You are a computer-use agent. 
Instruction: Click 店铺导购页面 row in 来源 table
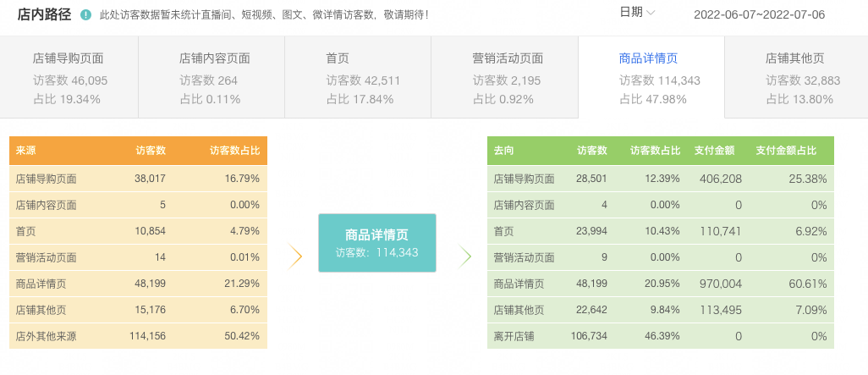[x=138, y=179]
